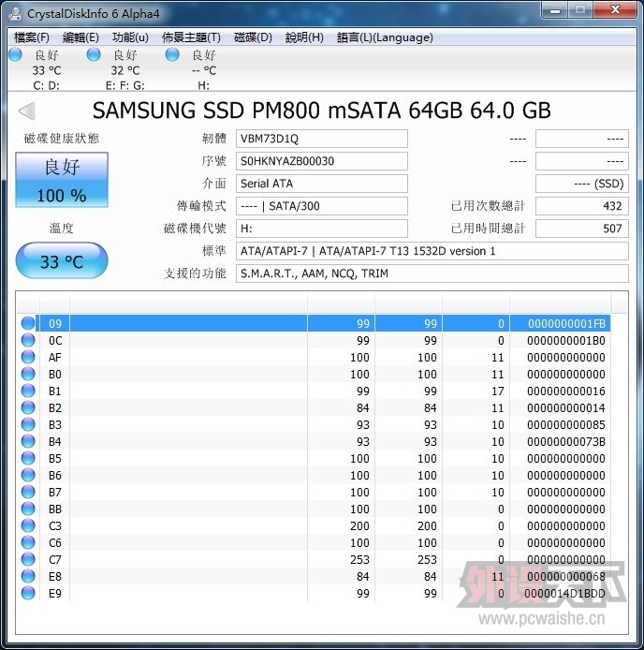Click the 良好 100 % health status button
The image size is (644, 650).
(x=62, y=180)
